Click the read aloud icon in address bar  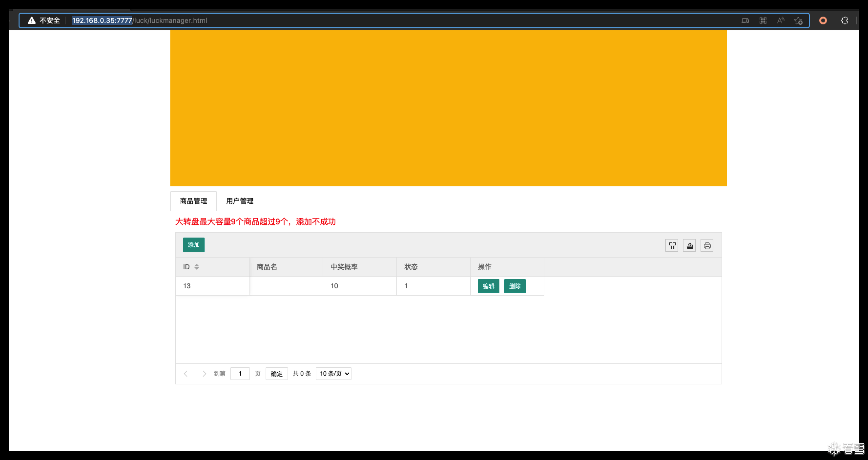[780, 20]
